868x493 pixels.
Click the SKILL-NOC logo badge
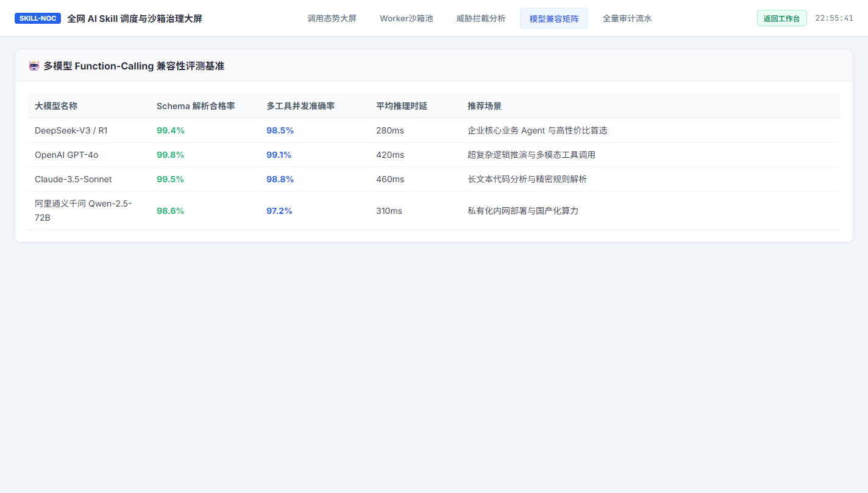coord(38,18)
